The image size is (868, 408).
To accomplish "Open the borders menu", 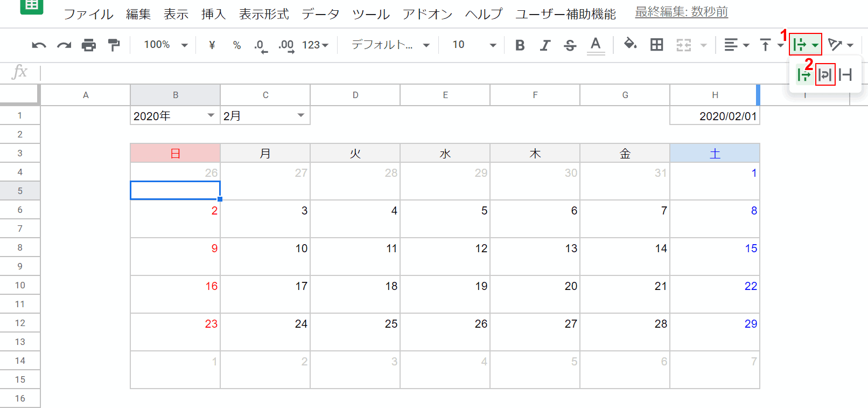I will [x=656, y=45].
